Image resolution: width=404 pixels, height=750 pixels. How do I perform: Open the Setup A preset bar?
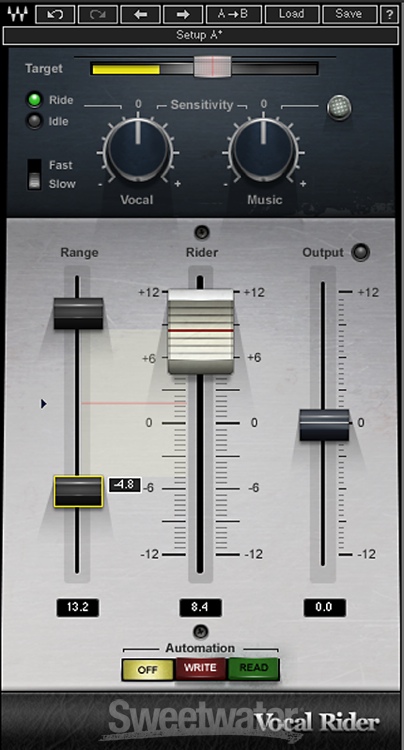coord(200,35)
